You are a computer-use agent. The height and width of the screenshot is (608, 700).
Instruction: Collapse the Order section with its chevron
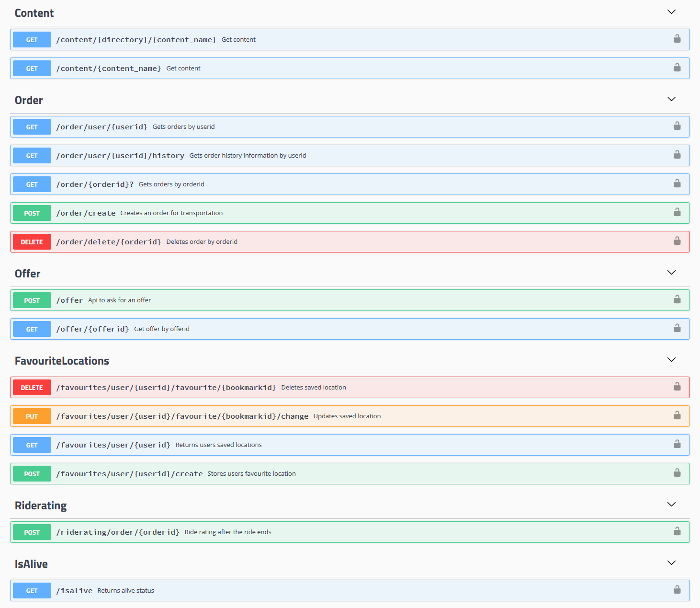[x=671, y=99]
